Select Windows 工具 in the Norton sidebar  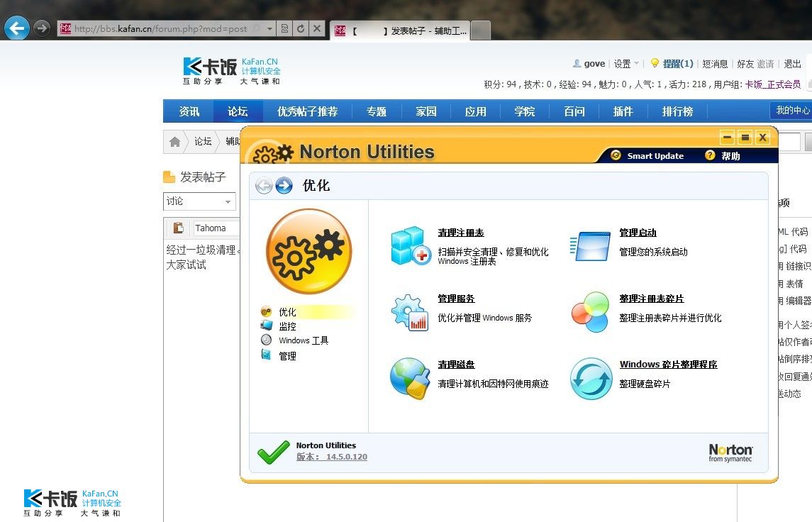(304, 340)
